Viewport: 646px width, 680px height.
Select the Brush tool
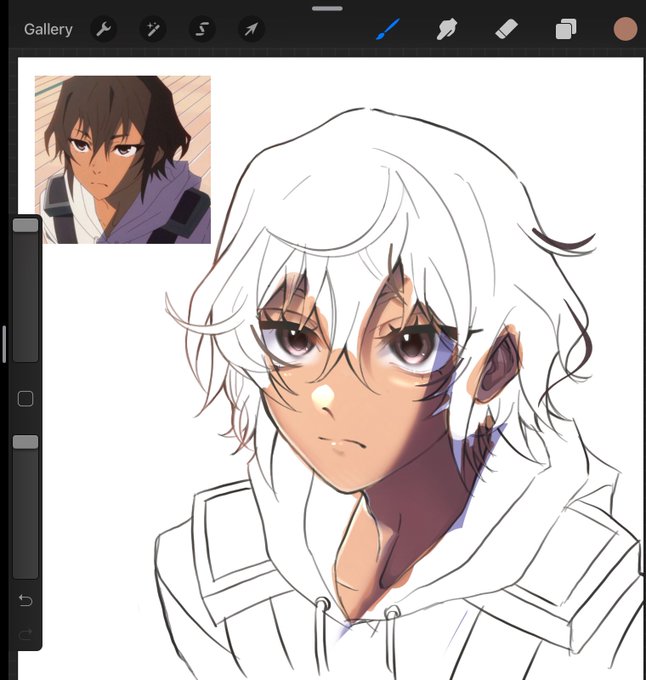pos(387,29)
